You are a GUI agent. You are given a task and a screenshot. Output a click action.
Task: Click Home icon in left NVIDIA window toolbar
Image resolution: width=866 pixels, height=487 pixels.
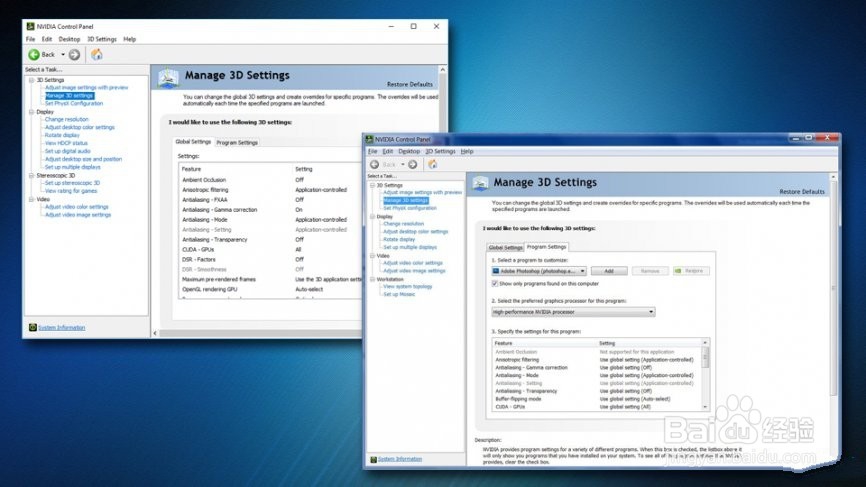[x=97, y=54]
